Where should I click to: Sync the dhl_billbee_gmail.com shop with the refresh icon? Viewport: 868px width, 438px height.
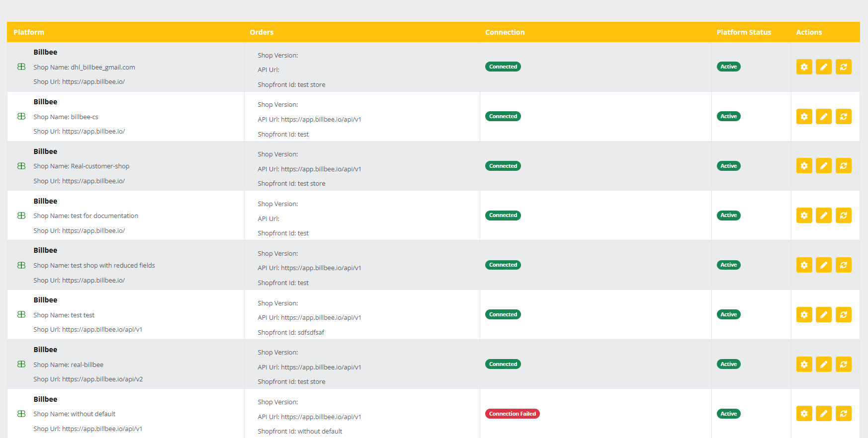click(844, 67)
